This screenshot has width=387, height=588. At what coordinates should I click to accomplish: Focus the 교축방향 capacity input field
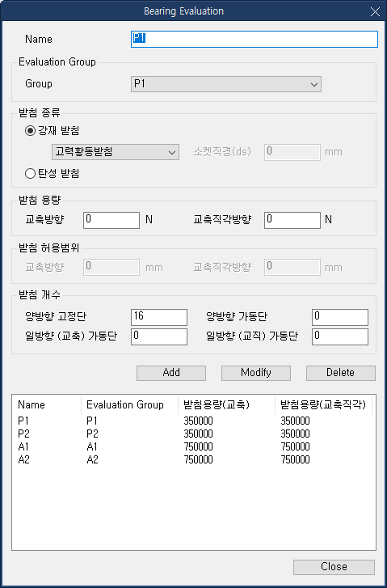pos(111,220)
